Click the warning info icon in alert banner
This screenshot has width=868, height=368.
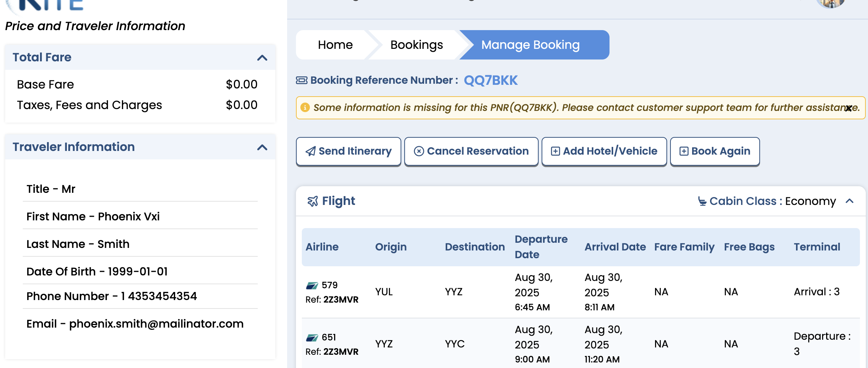pos(305,107)
